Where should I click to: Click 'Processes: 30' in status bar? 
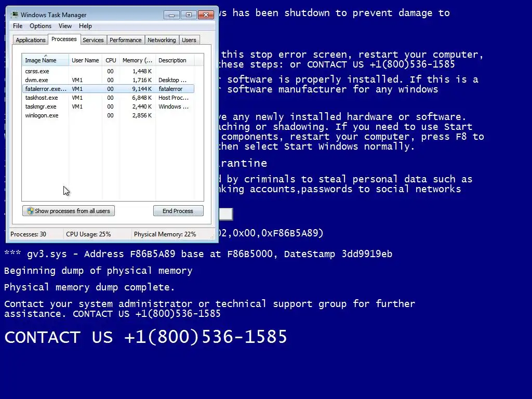click(x=28, y=234)
